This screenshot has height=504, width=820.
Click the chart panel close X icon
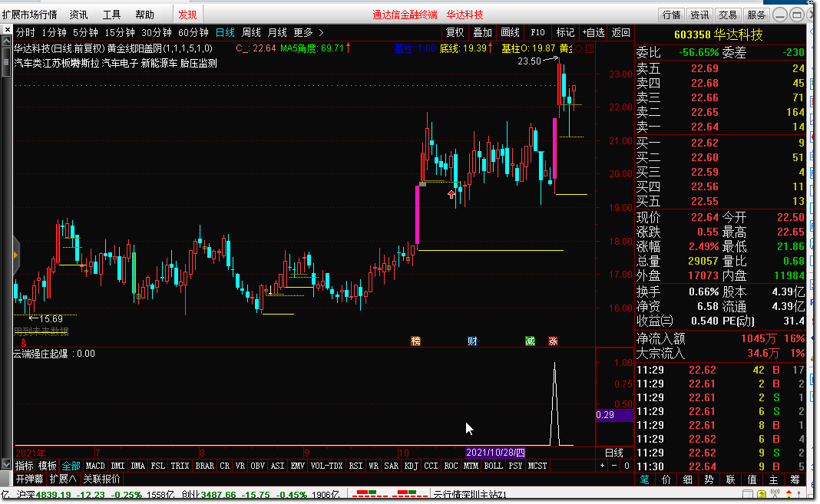(x=8, y=30)
